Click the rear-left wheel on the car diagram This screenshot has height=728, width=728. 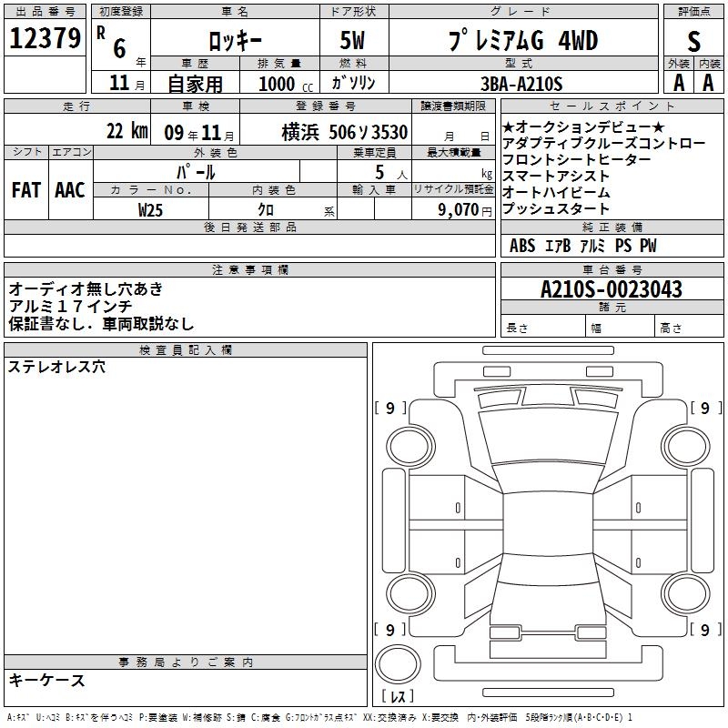pos(409,593)
